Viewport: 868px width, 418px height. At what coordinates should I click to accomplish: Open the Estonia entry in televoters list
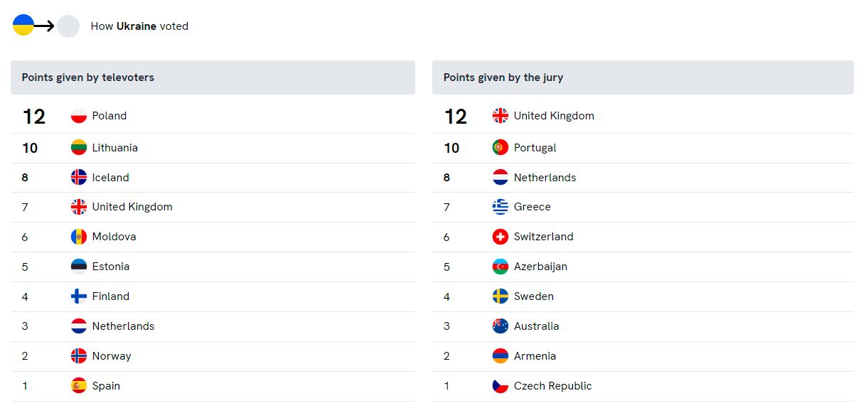(111, 267)
